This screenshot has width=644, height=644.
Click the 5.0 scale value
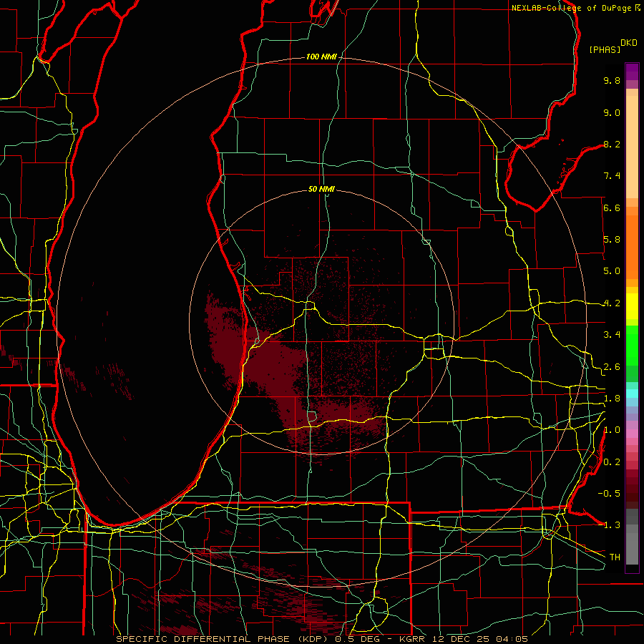tap(612, 271)
